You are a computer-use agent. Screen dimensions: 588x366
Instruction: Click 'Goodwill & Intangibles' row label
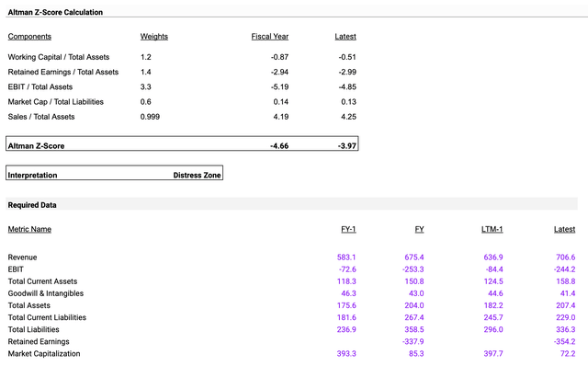[x=46, y=293]
